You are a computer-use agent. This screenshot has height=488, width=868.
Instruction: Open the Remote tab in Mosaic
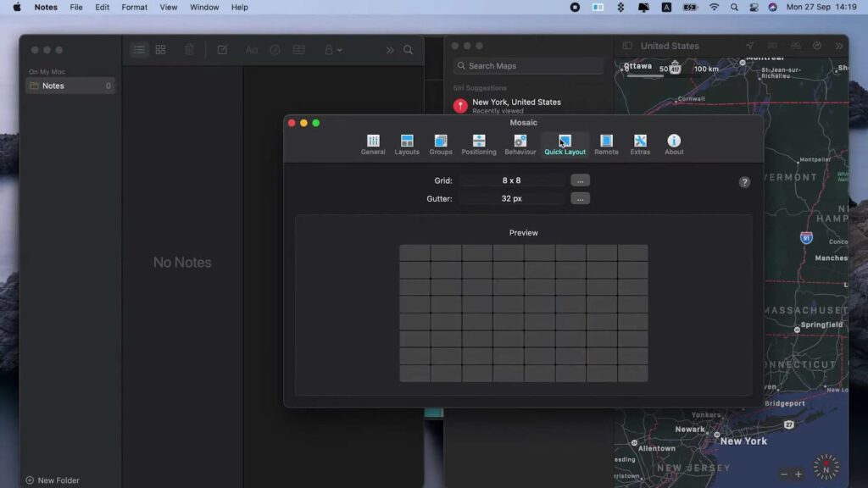coord(606,144)
